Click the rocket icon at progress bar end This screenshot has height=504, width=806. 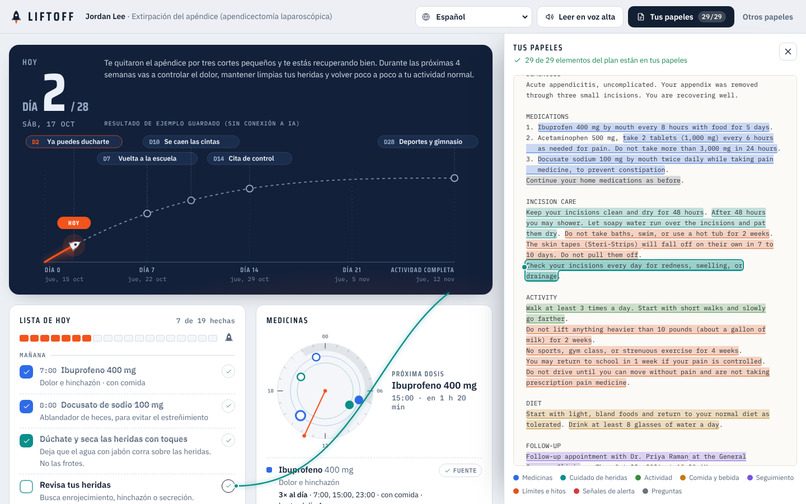229,337
